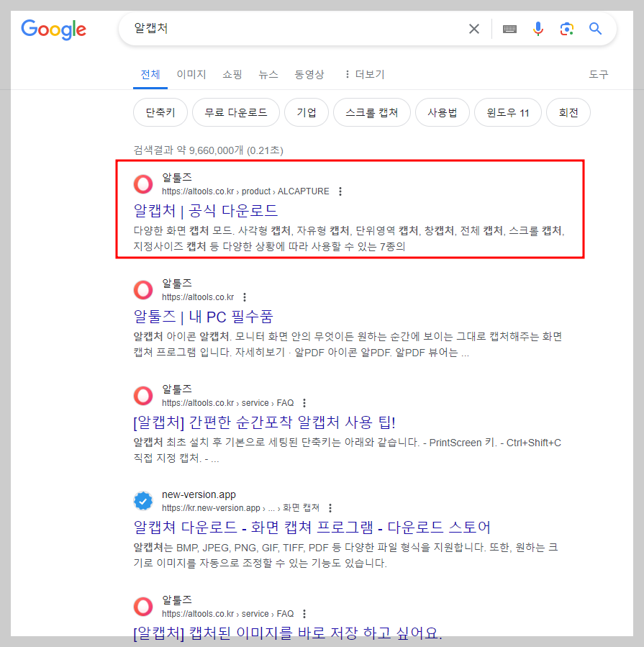644x647 pixels.
Task: Switch to the 뉴스 tab
Action: click(x=268, y=75)
